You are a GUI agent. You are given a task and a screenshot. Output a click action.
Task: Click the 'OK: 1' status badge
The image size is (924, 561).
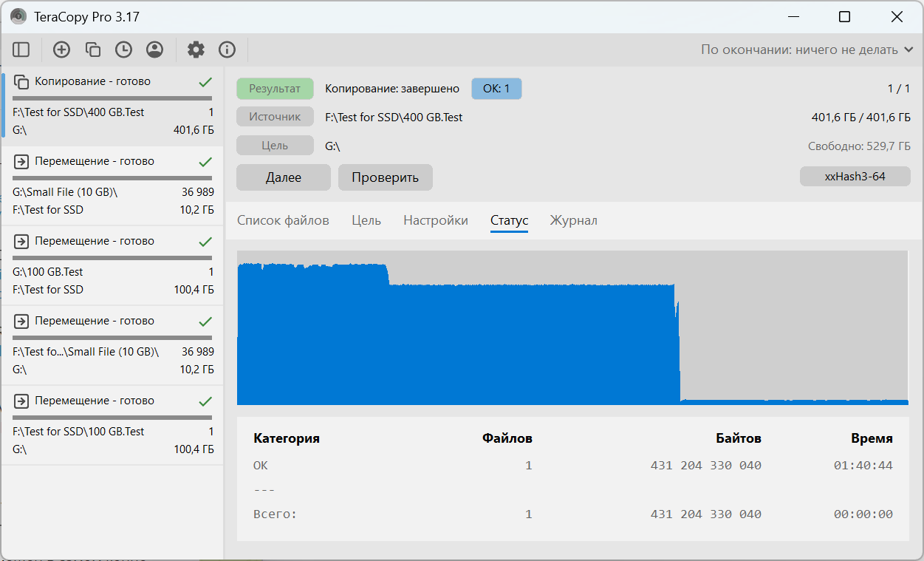496,89
